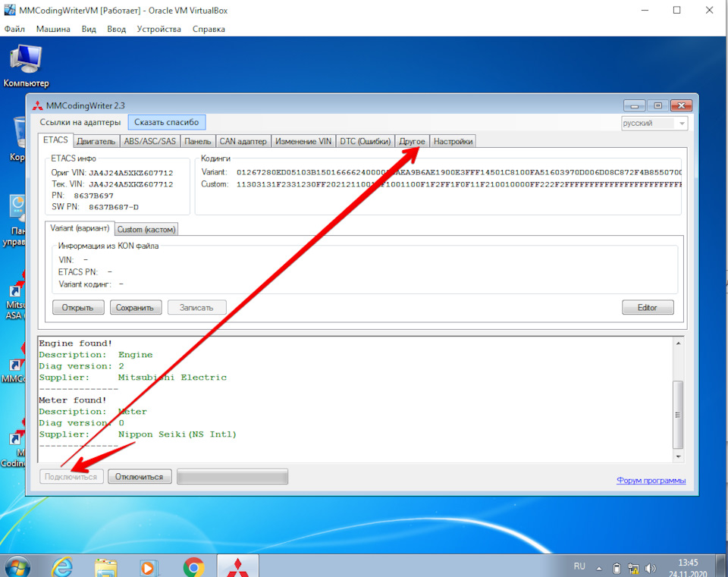Open the Устройства menu
Viewport: 728px width, 577px height.
158,29
